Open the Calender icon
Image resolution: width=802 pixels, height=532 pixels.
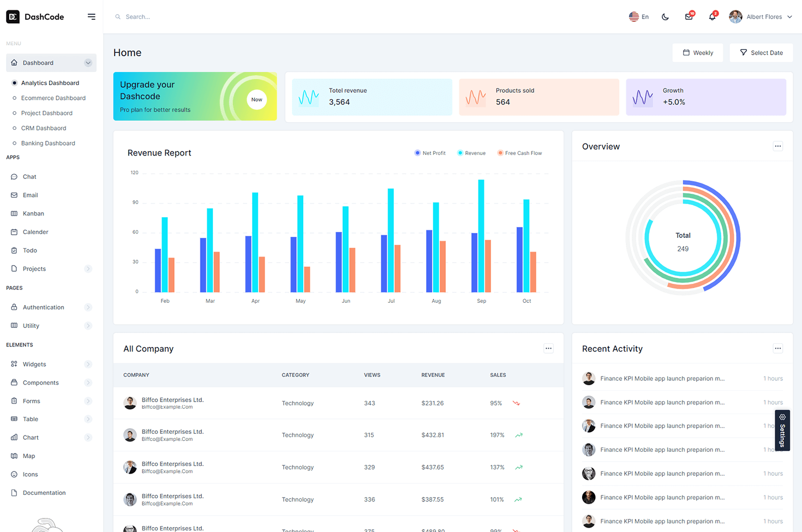[14, 232]
